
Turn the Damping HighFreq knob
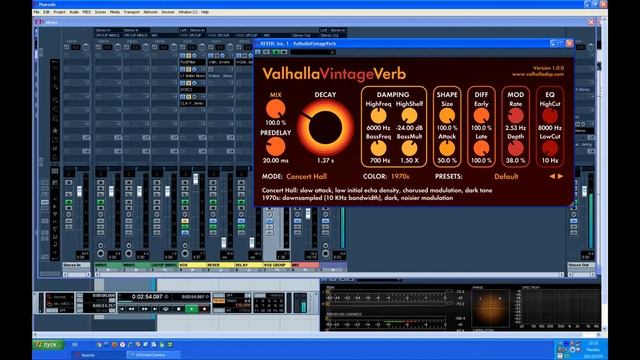pos(378,116)
